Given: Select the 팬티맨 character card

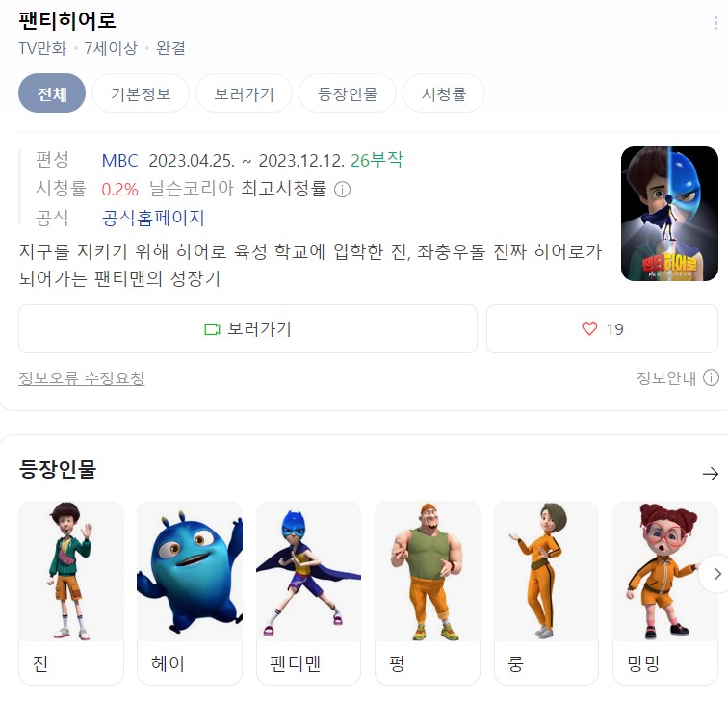Looking at the screenshot, I should pos(309,592).
